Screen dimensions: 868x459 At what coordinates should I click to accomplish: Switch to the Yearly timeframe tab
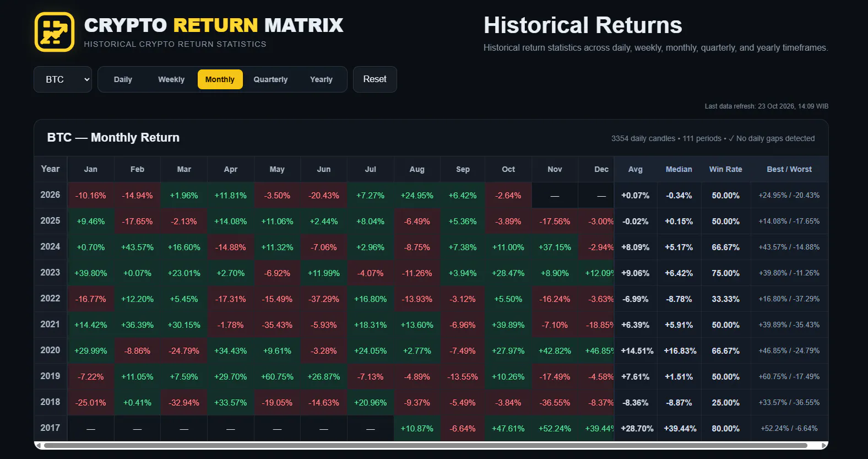[x=321, y=79]
